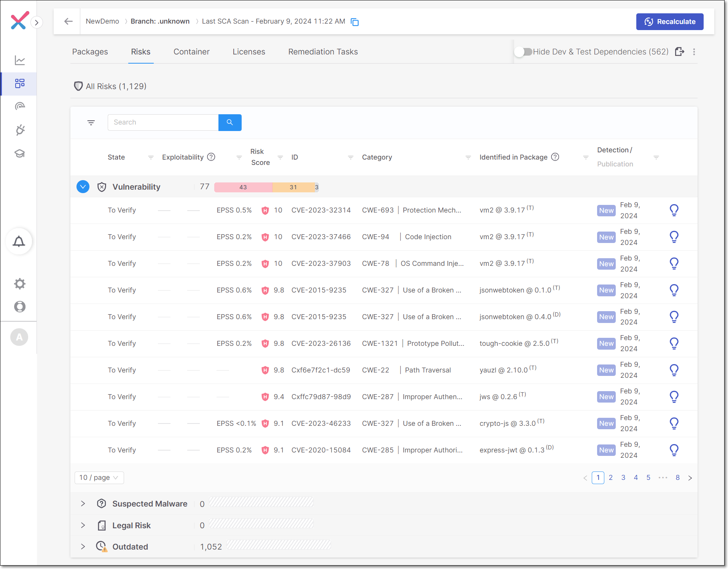Switch to the Packages tab
This screenshot has height=569, width=728.
click(90, 52)
